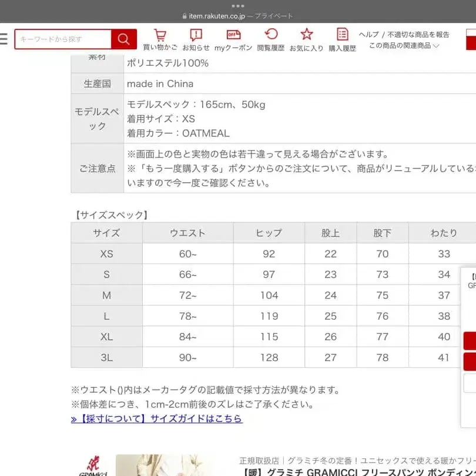The height and width of the screenshot is (476, 476).
Task: Open the お知らせ notifications icon
Action: click(x=195, y=39)
